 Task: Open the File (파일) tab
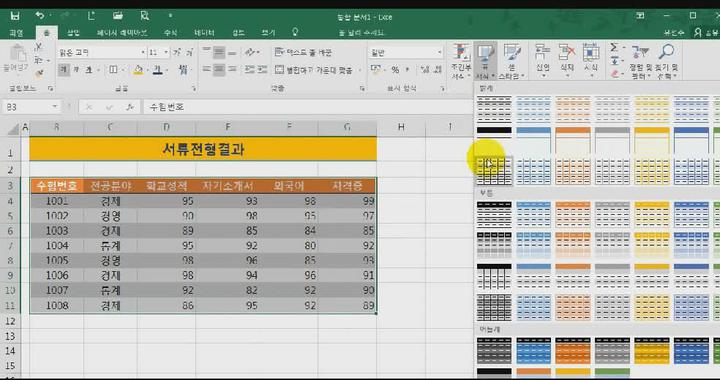(x=16, y=33)
